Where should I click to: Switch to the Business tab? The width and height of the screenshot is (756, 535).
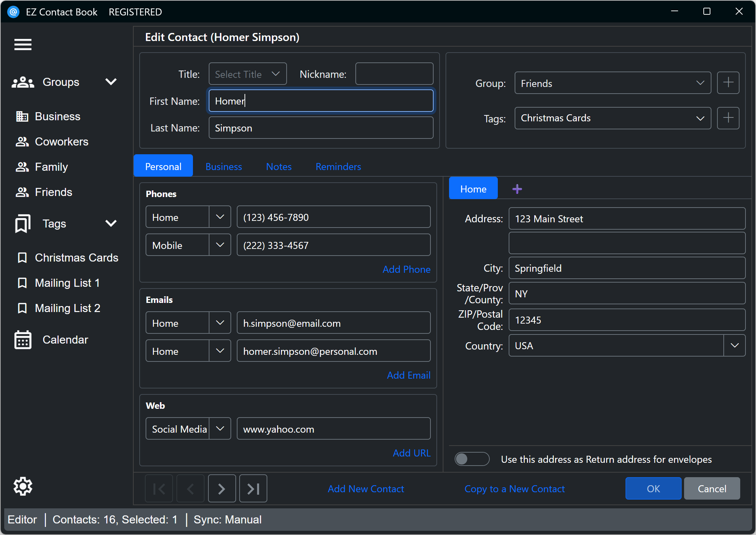[x=223, y=167]
